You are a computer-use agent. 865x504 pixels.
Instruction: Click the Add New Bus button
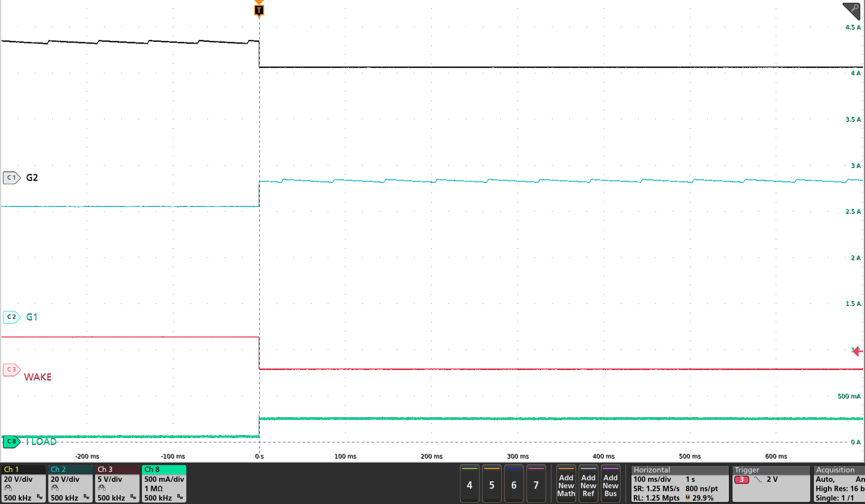pyautogui.click(x=611, y=485)
